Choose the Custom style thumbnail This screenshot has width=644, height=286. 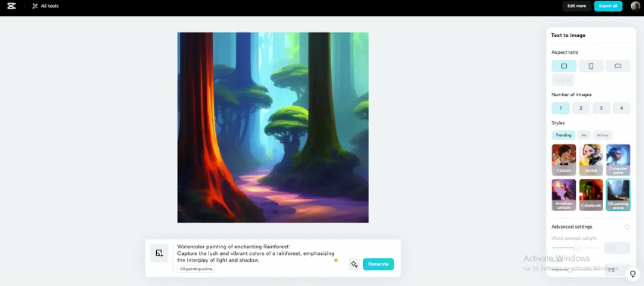click(564, 160)
